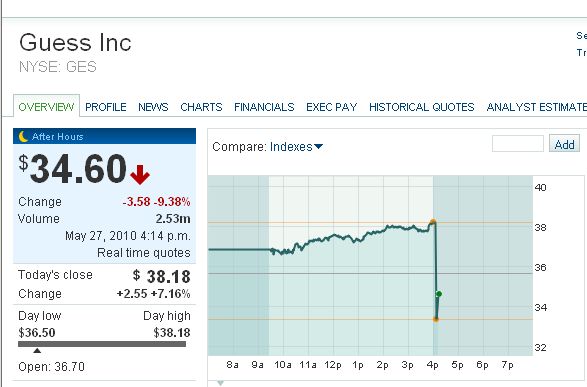Click the After Hours moon icon
This screenshot has width=587, height=387.
(x=23, y=137)
